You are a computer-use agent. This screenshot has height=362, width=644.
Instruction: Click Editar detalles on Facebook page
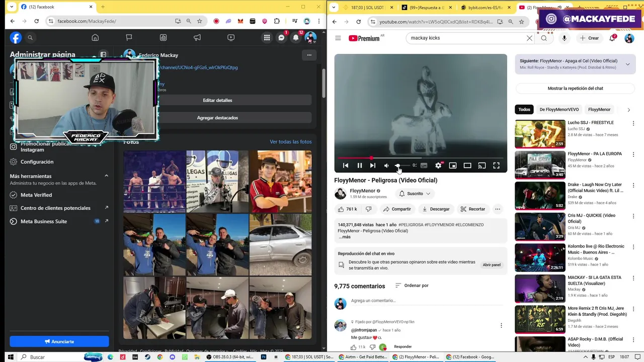click(x=217, y=101)
